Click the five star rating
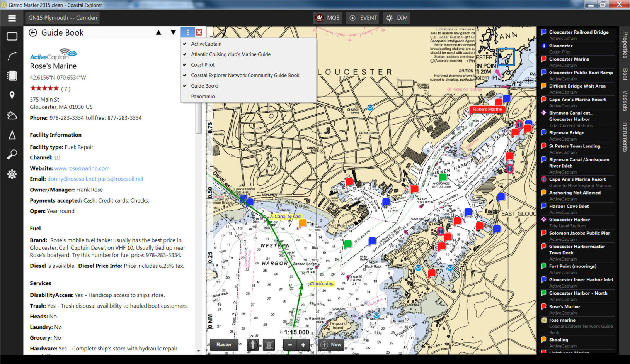 pyautogui.click(x=44, y=88)
